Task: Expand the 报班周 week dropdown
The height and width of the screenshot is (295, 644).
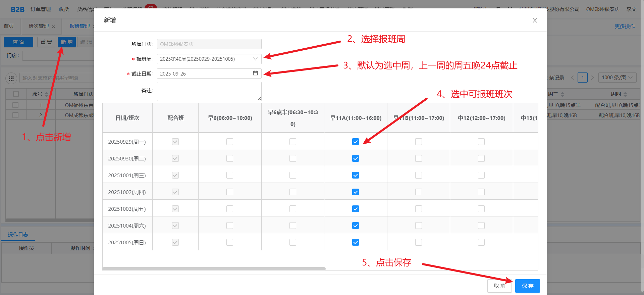Action: (255, 59)
